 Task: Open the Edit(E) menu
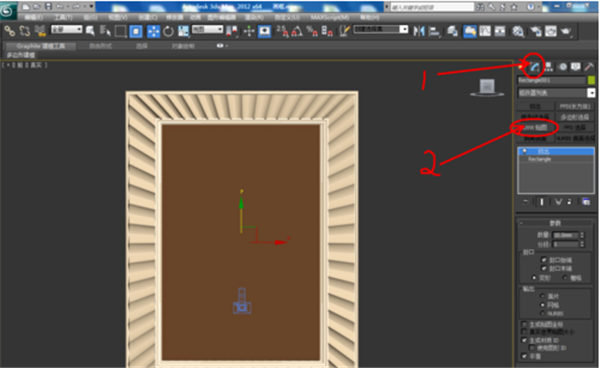click(34, 18)
